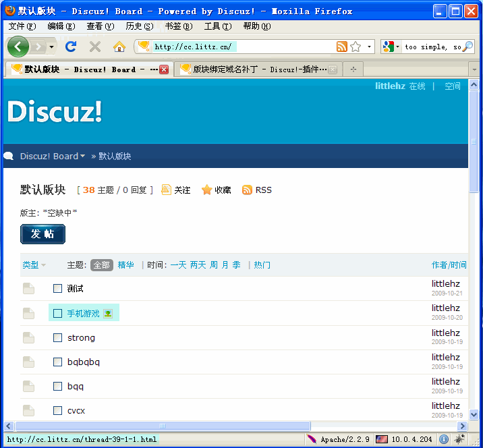Click the vertical scrollbar thumb
The image size is (483, 448).
[x=474, y=142]
